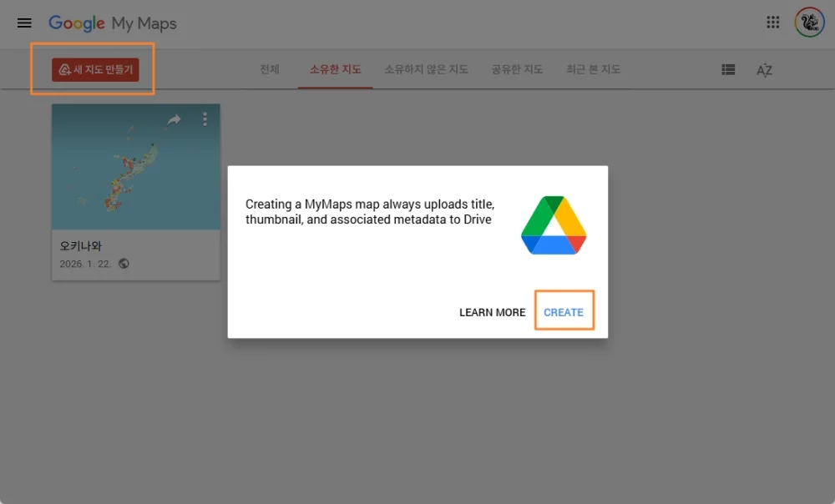Click the globe public-visibility icon
Screen dimensions: 835x504
pyautogui.click(x=124, y=264)
